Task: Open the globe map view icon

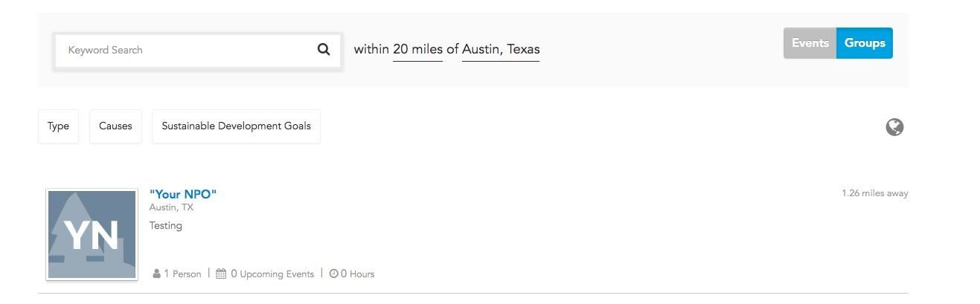Action: tap(894, 127)
